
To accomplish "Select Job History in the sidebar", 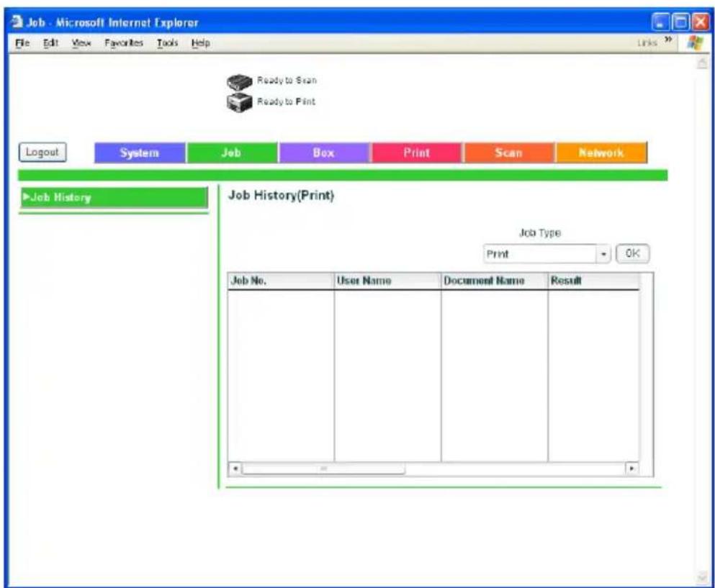I will 114,197.
